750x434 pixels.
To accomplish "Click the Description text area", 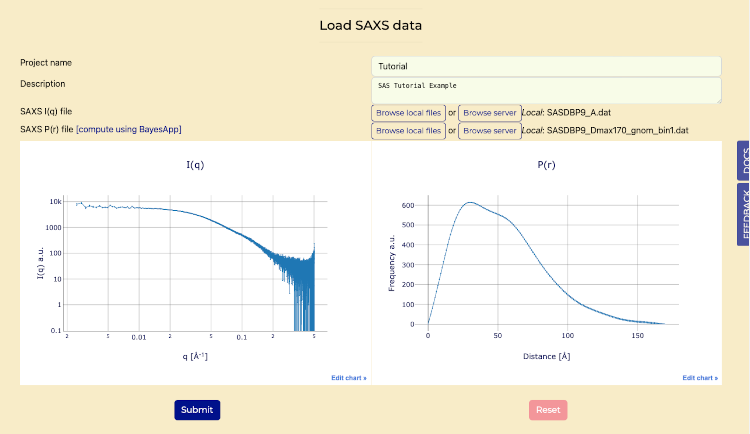I will click(x=546, y=90).
